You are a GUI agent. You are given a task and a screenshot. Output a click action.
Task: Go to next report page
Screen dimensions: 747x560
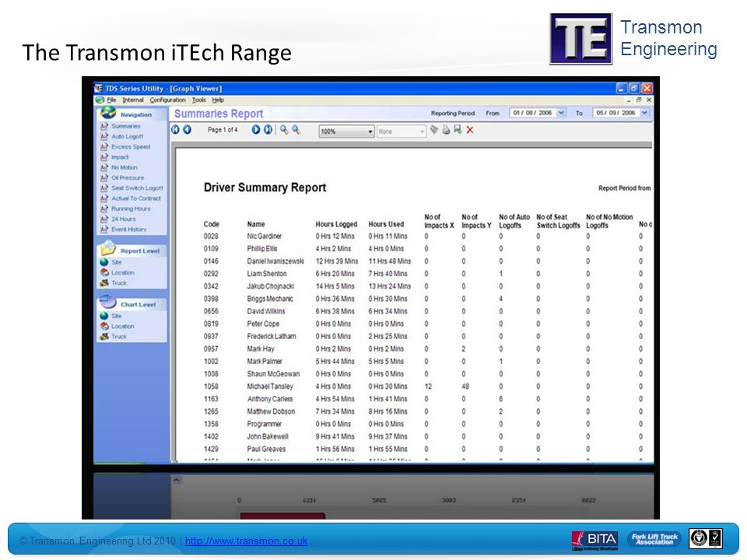[256, 130]
